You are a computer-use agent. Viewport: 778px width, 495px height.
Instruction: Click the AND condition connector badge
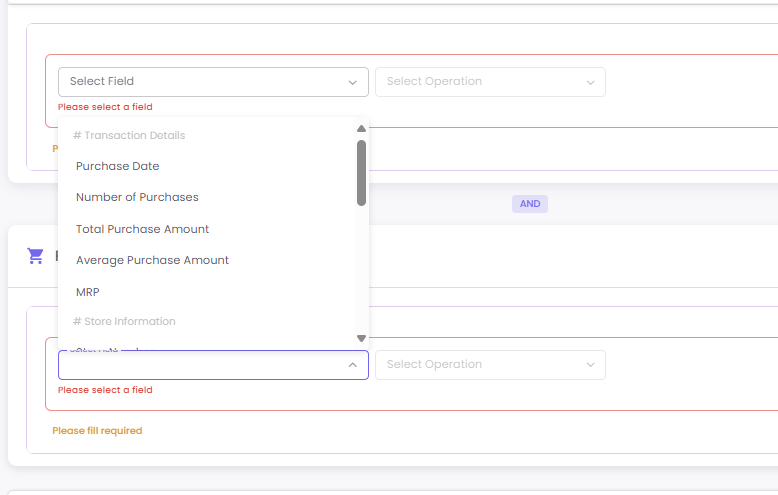(530, 204)
